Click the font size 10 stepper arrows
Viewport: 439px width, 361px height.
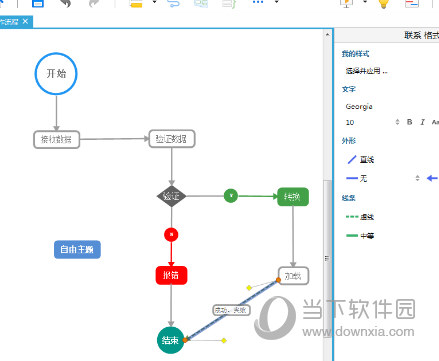397,122
